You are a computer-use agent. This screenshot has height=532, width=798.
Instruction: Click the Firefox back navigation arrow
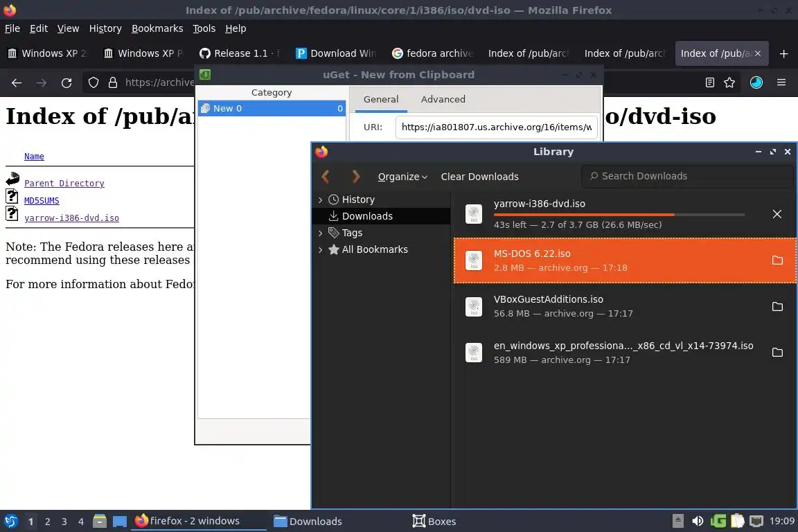(x=17, y=82)
